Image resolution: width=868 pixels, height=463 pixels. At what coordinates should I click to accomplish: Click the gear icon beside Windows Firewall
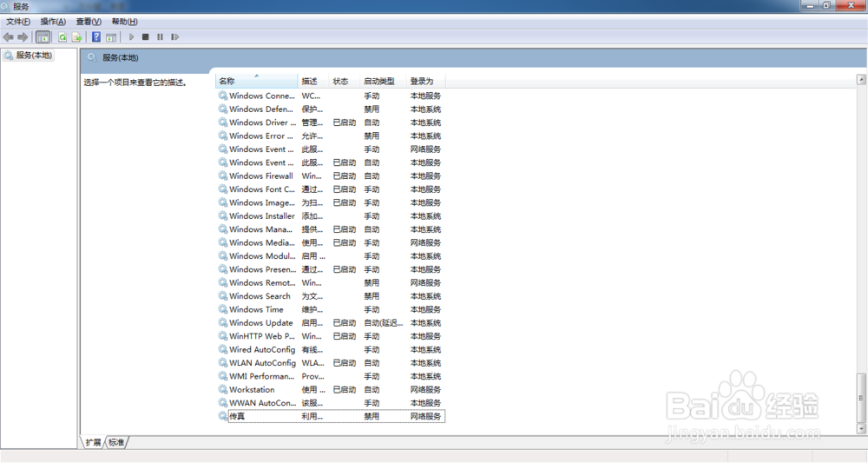click(x=222, y=175)
